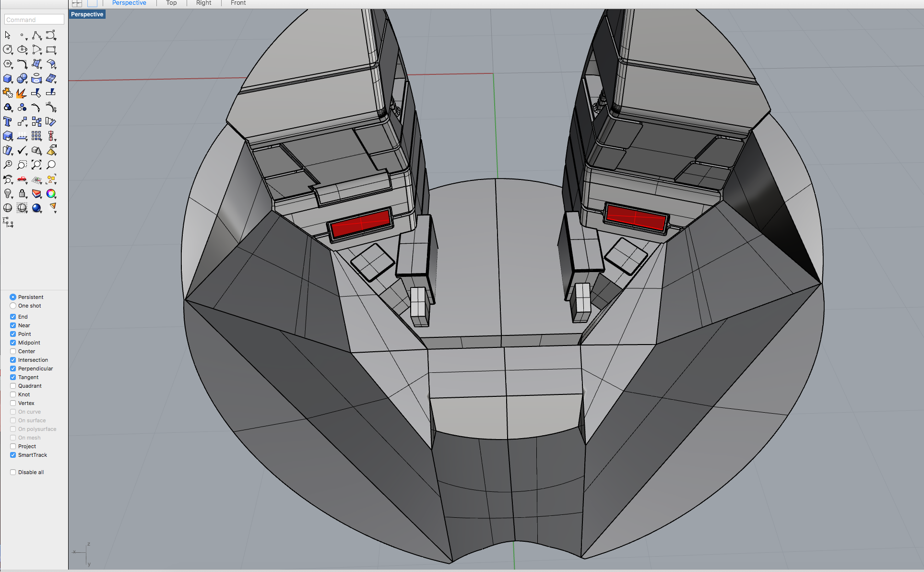The height and width of the screenshot is (572, 924).
Task: Select the Rectangle tool
Action: point(51,49)
